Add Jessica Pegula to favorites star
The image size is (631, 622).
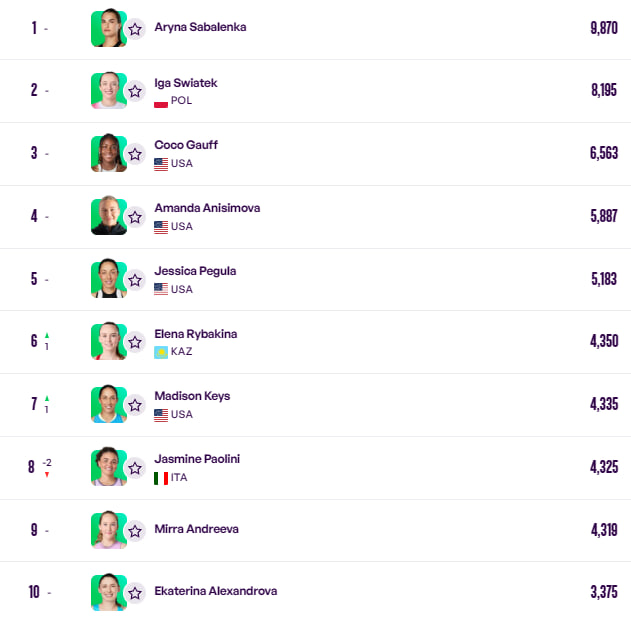pyautogui.click(x=135, y=280)
